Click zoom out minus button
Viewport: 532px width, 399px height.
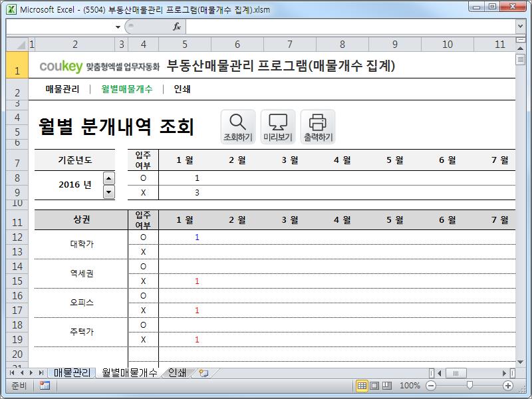[x=431, y=386]
